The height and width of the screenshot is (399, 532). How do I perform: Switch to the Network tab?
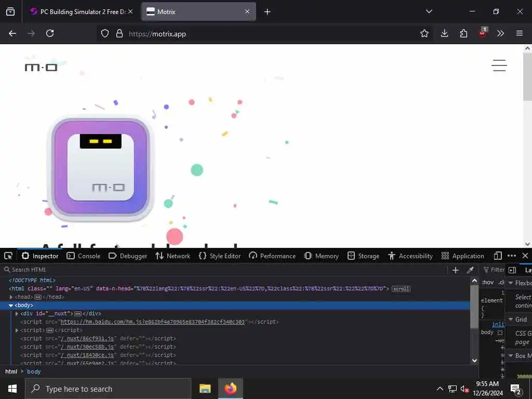pos(173,256)
